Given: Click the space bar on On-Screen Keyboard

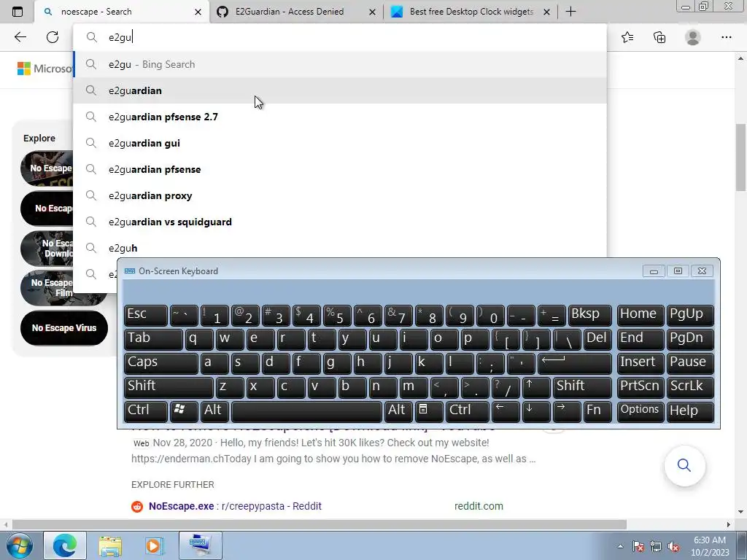Looking at the screenshot, I should tap(306, 411).
